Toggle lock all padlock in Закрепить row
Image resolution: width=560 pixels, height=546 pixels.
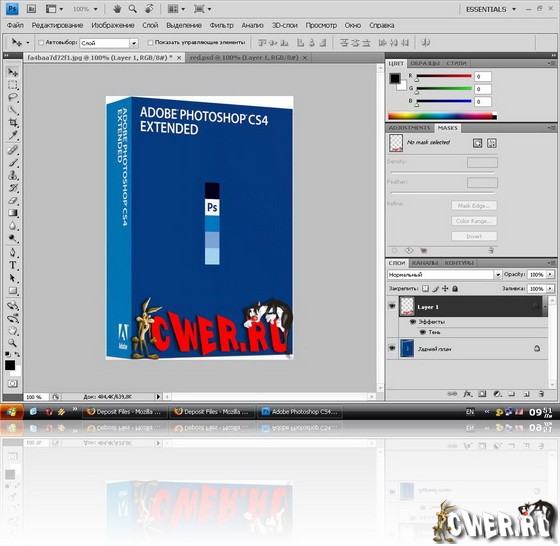[x=455, y=289]
